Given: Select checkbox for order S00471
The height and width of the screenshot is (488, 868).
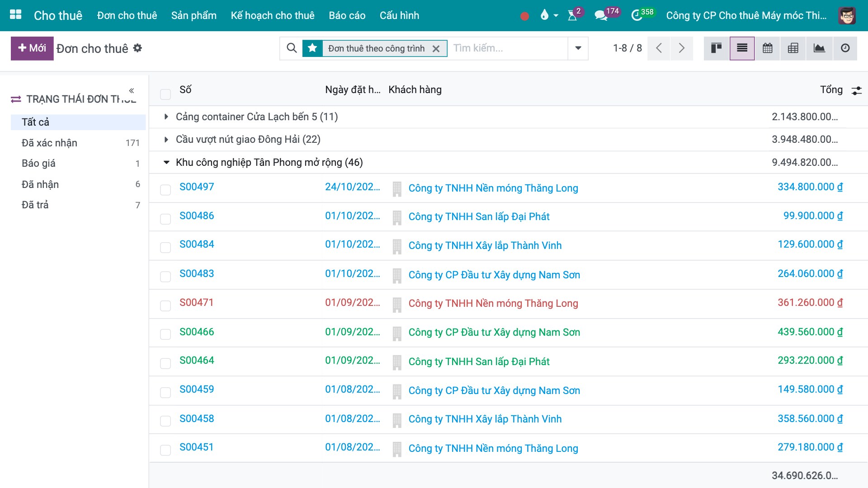Looking at the screenshot, I should pyautogui.click(x=165, y=306).
